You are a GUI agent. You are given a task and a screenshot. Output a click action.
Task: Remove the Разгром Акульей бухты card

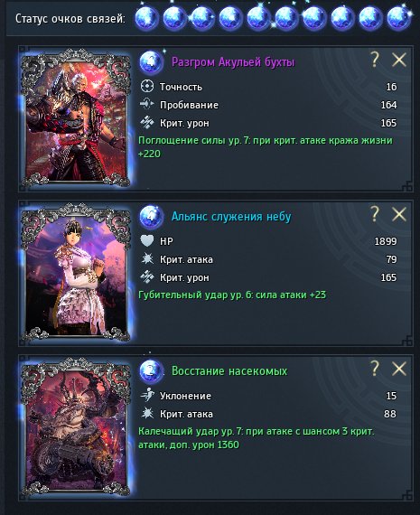pos(399,61)
